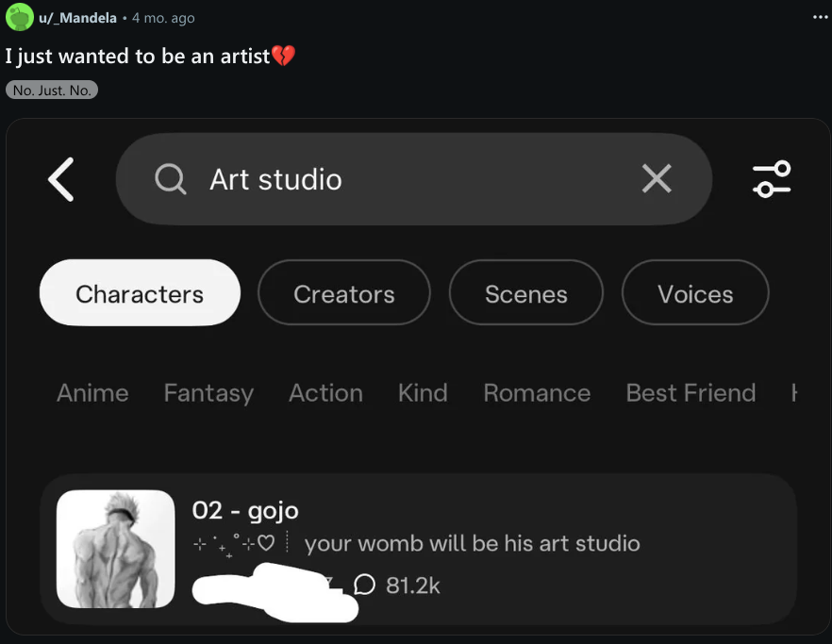Filter results by Fantasy category
This screenshot has height=644, width=832.
click(x=208, y=394)
